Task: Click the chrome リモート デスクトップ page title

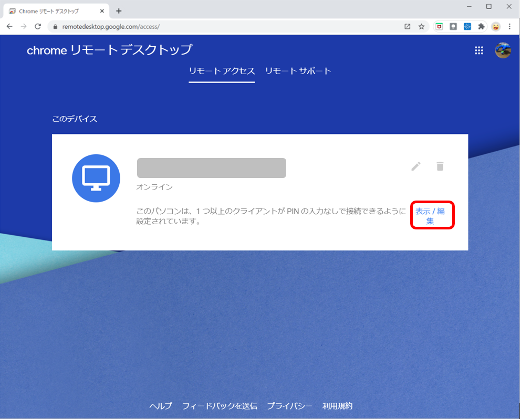Action: 110,50
